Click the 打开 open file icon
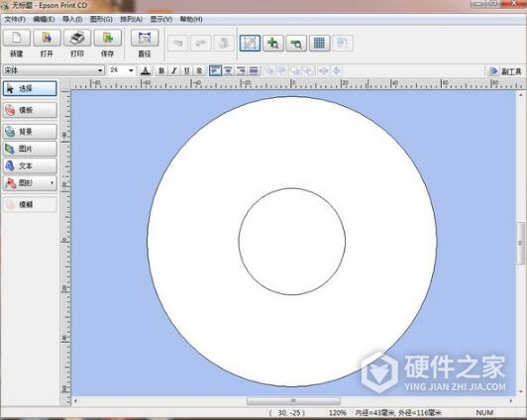527x420 pixels. pos(47,38)
